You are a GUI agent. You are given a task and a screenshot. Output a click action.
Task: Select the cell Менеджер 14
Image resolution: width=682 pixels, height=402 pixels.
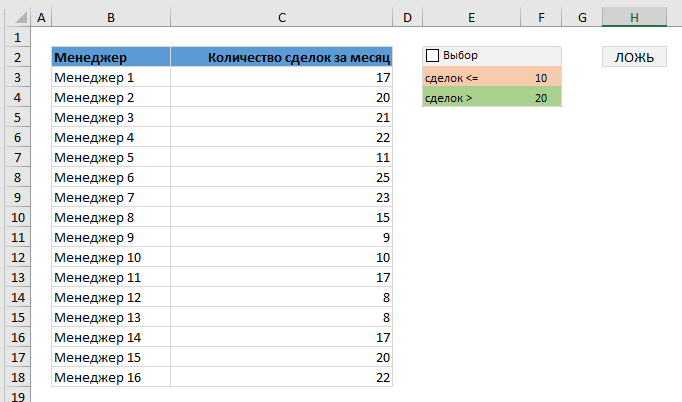111,337
